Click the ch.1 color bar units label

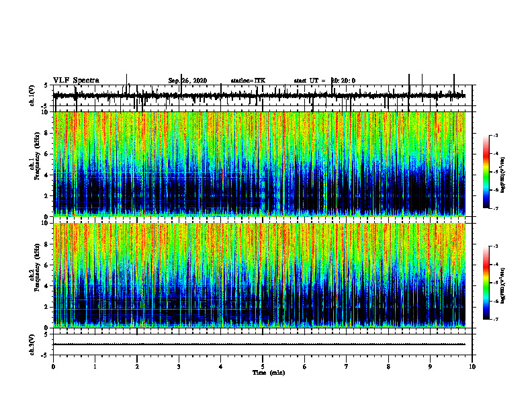coord(503,175)
